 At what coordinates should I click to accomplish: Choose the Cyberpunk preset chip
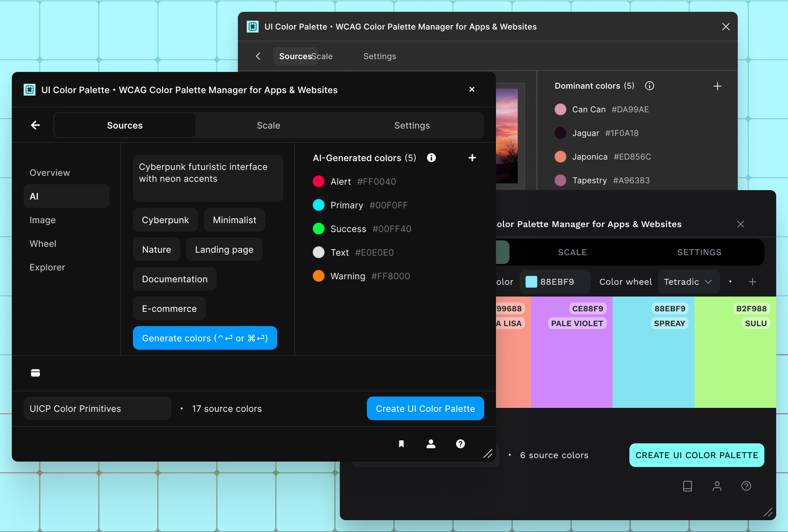165,220
